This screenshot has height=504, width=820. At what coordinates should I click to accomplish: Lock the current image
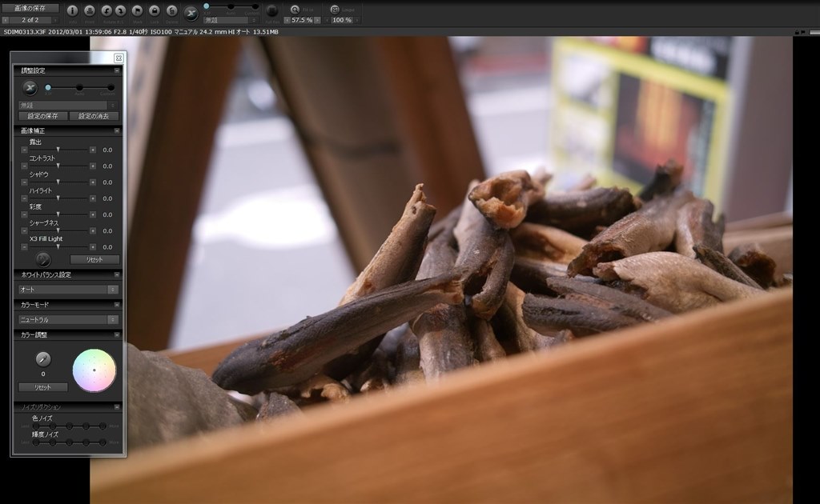(x=155, y=10)
